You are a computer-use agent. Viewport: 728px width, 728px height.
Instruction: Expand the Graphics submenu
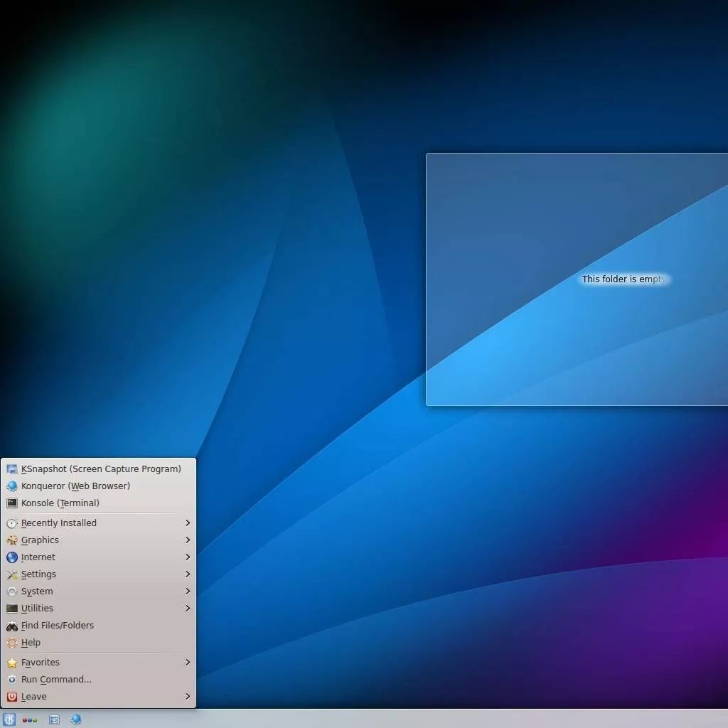point(187,540)
